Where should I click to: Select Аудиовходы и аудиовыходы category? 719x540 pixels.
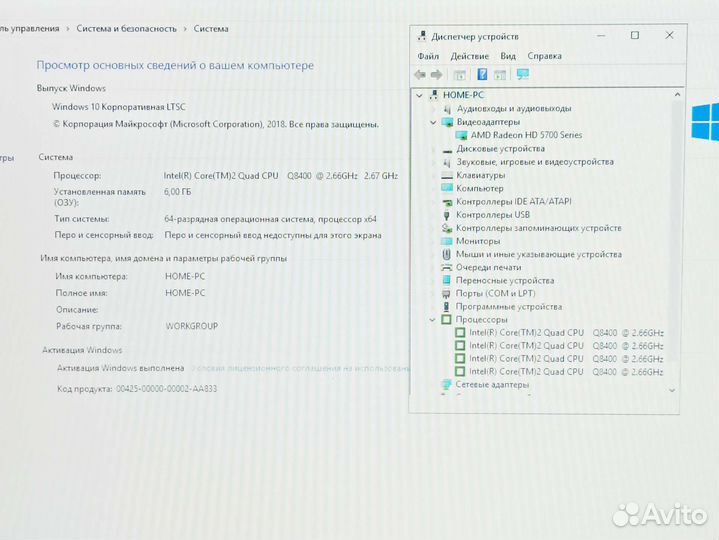pyautogui.click(x=514, y=109)
